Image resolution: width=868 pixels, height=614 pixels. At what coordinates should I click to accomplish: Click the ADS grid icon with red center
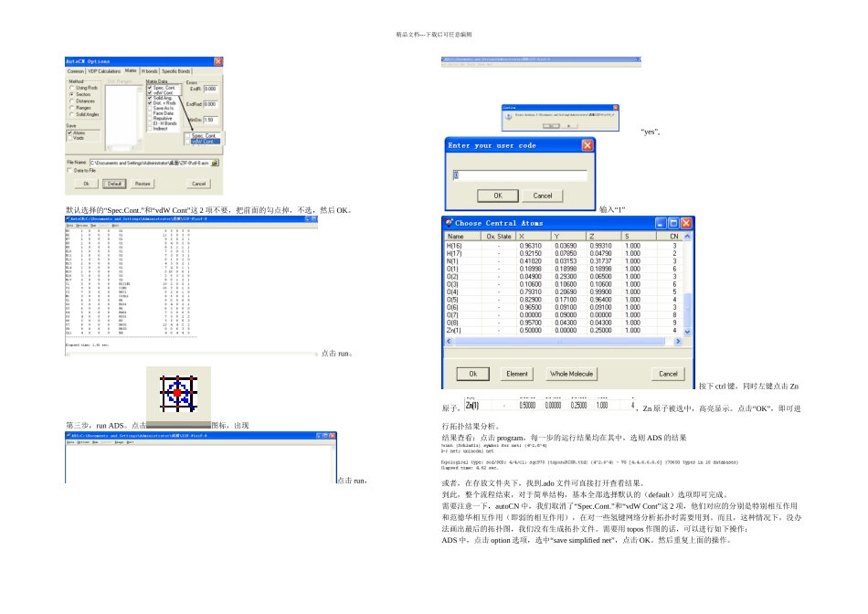point(178,393)
